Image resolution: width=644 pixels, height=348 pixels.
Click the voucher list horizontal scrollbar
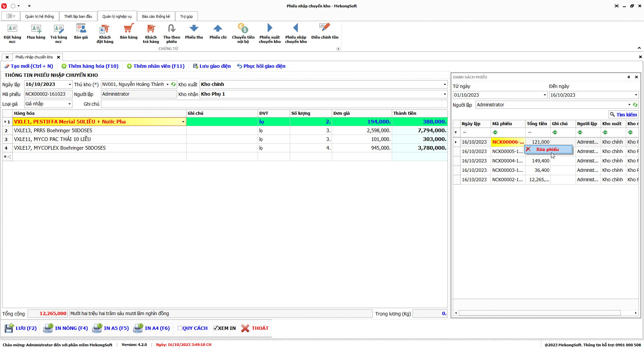pyautogui.click(x=539, y=313)
